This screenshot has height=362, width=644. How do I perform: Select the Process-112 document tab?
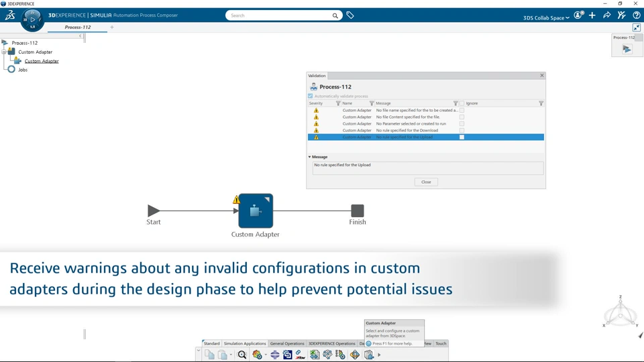[x=78, y=27]
